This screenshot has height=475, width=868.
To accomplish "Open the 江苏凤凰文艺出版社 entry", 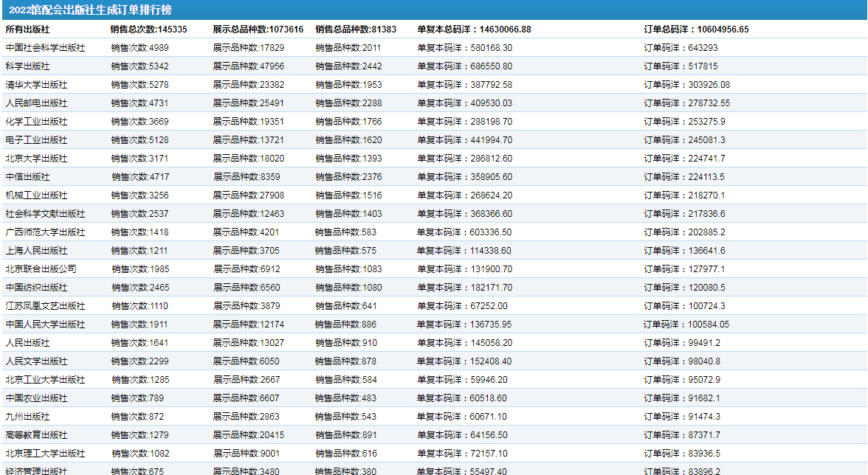I will pos(45,306).
